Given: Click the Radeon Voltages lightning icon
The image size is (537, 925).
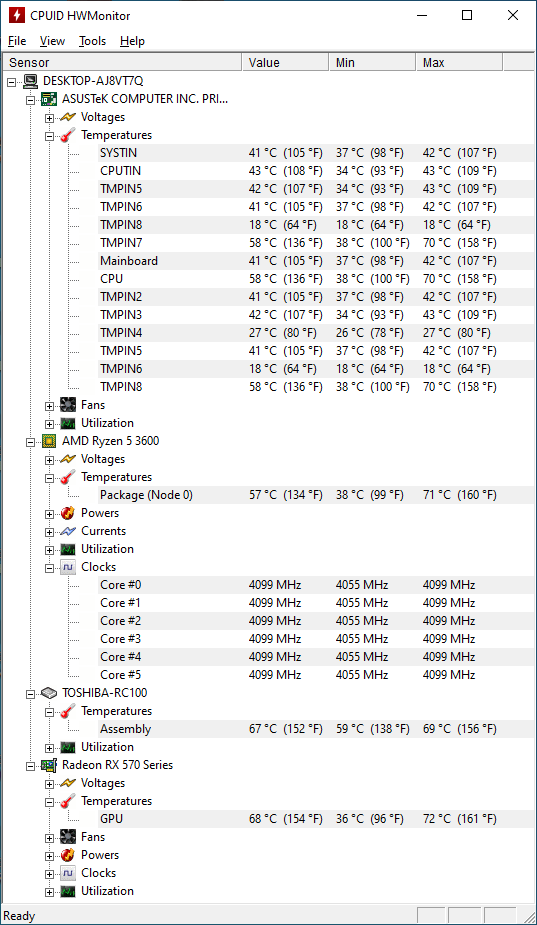Looking at the screenshot, I should click(x=68, y=783).
